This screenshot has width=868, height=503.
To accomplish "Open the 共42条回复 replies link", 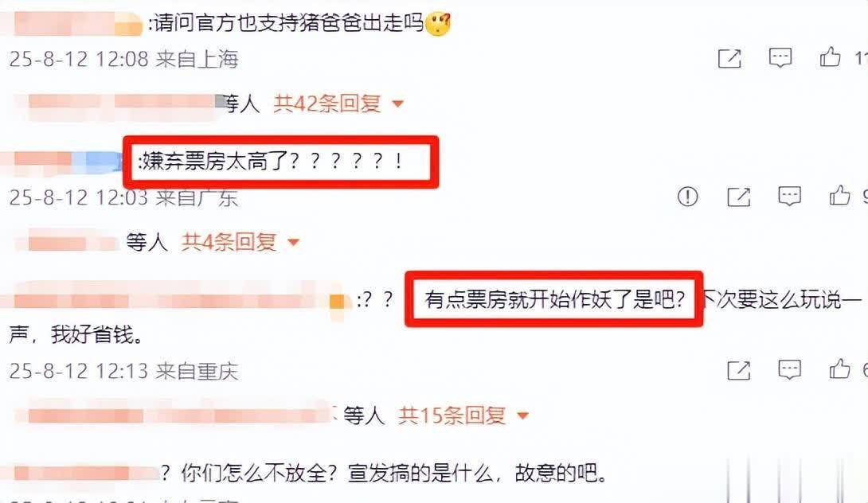I will (328, 103).
